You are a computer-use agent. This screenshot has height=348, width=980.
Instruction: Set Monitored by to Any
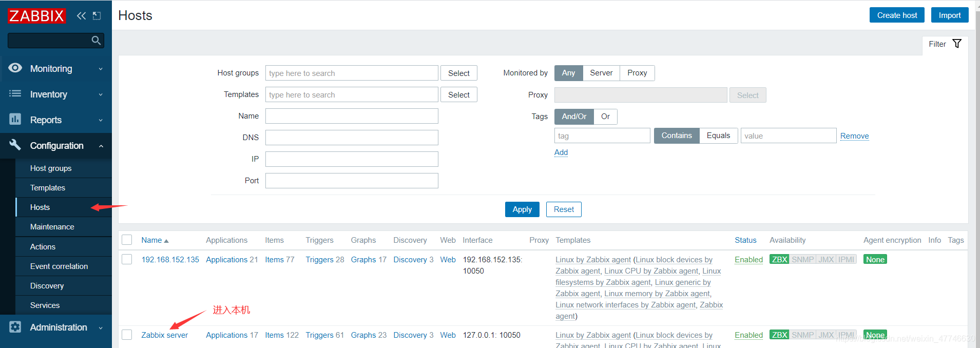point(568,73)
